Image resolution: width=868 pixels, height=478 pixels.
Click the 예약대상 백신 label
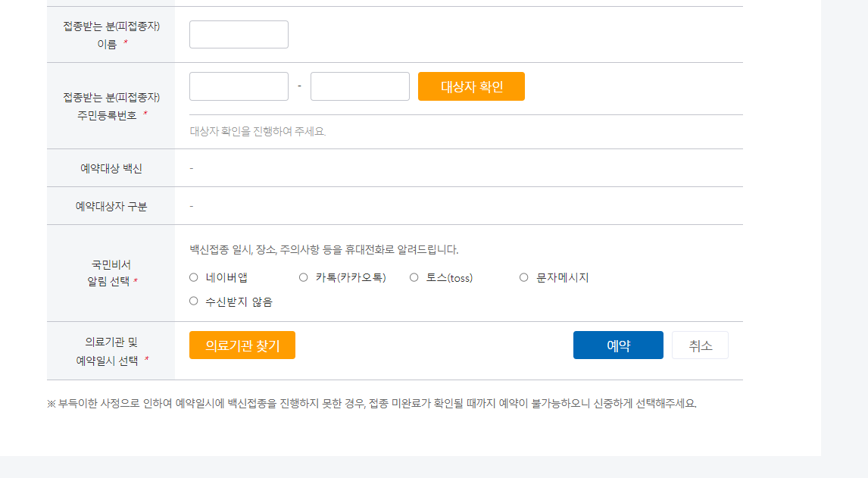click(111, 168)
